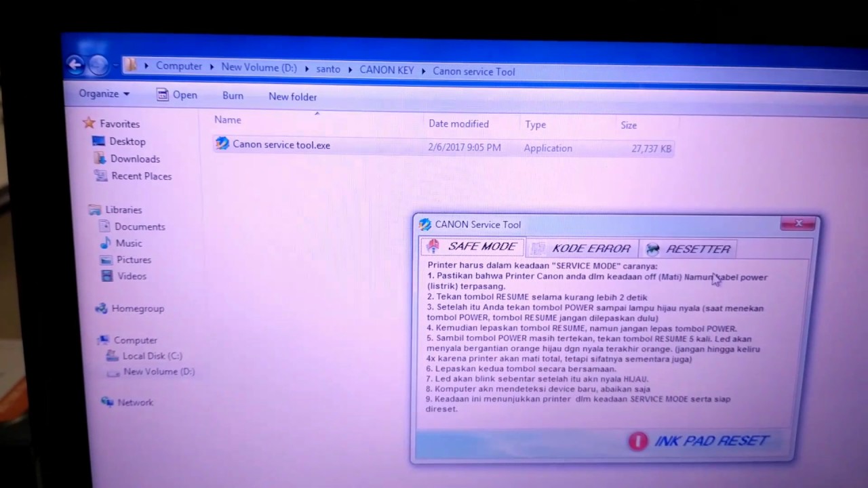Screen dimensions: 868x488
Task: Click CANON Service Tool title bar icon
Action: [x=425, y=224]
